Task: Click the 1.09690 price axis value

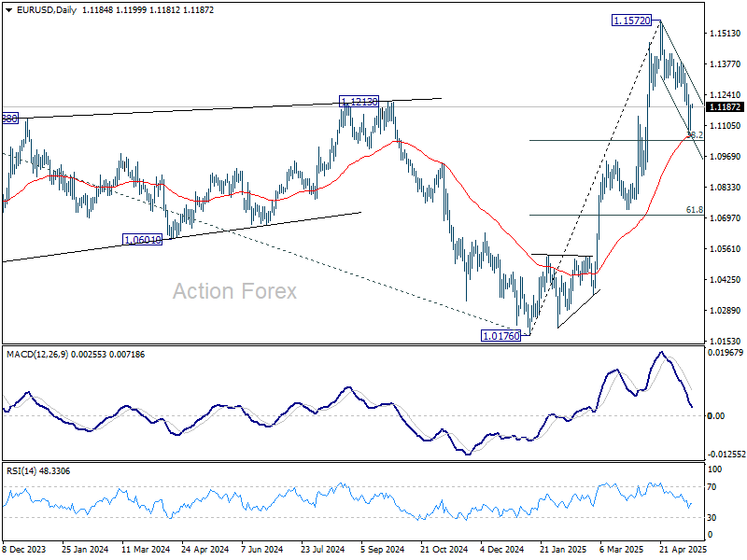Action: [x=726, y=156]
